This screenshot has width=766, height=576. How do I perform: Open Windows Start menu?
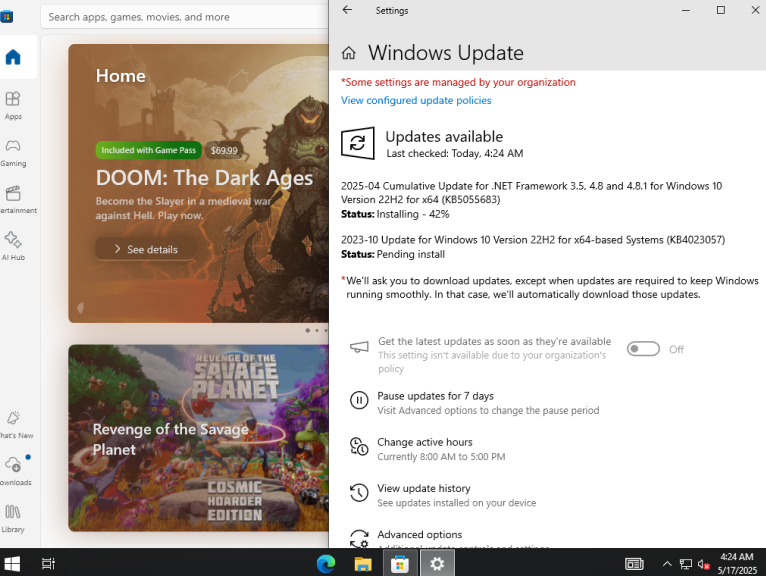[12, 564]
